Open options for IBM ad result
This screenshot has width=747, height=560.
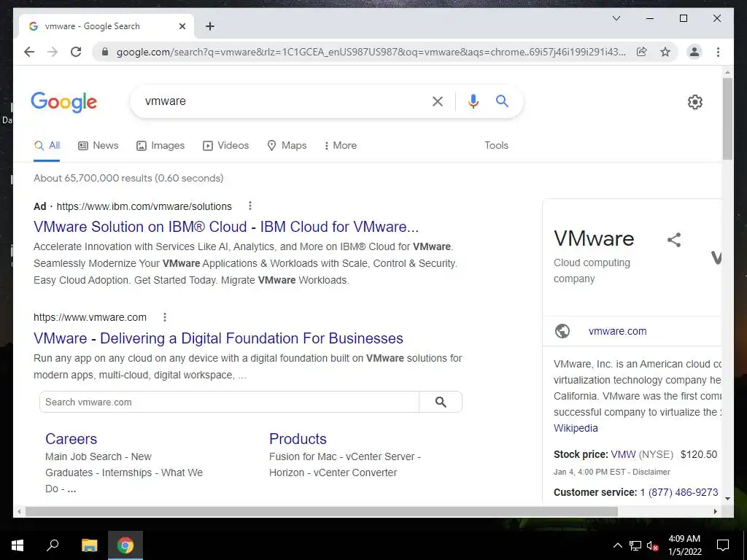point(250,206)
